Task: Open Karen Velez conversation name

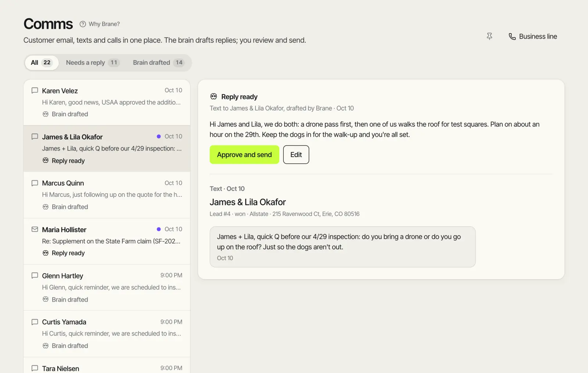Action: [x=60, y=91]
